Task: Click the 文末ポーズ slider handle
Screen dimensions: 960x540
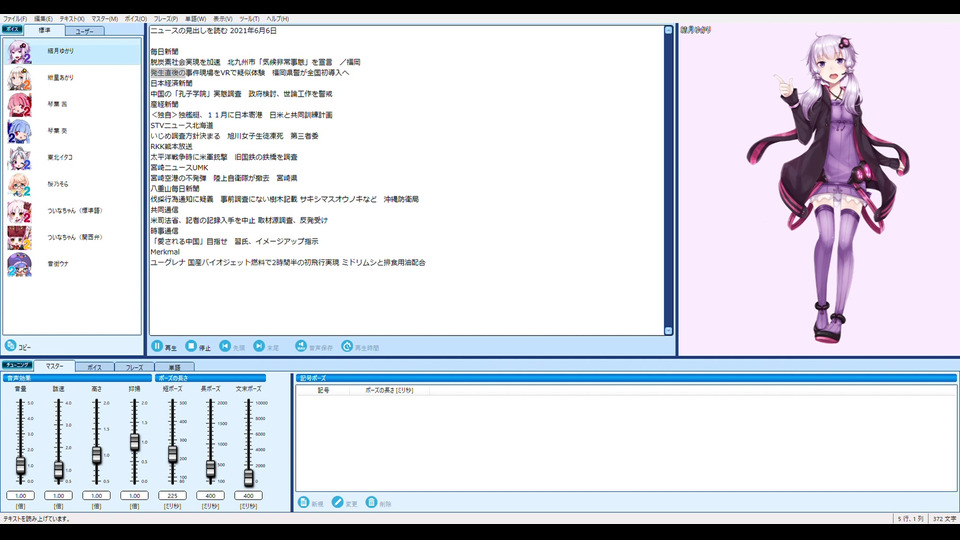Action: [x=249, y=477]
